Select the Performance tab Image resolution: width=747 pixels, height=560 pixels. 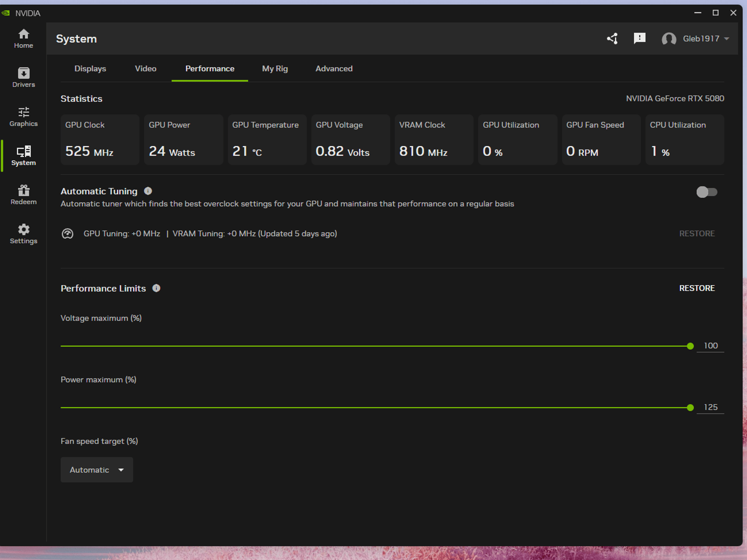(210, 69)
